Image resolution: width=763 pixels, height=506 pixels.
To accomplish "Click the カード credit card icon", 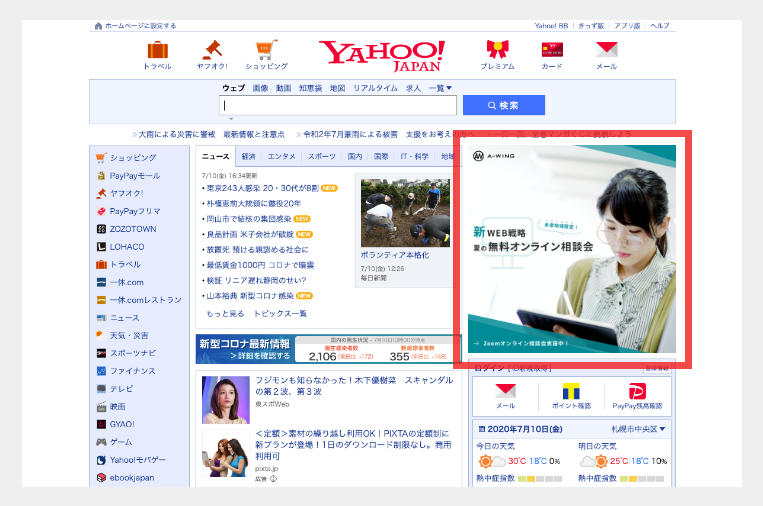I will (x=552, y=50).
